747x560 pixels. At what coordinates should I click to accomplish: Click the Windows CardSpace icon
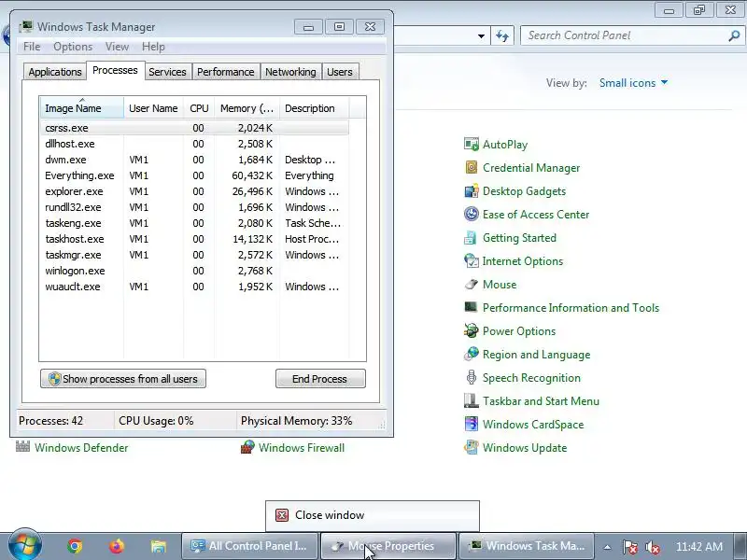472,425
